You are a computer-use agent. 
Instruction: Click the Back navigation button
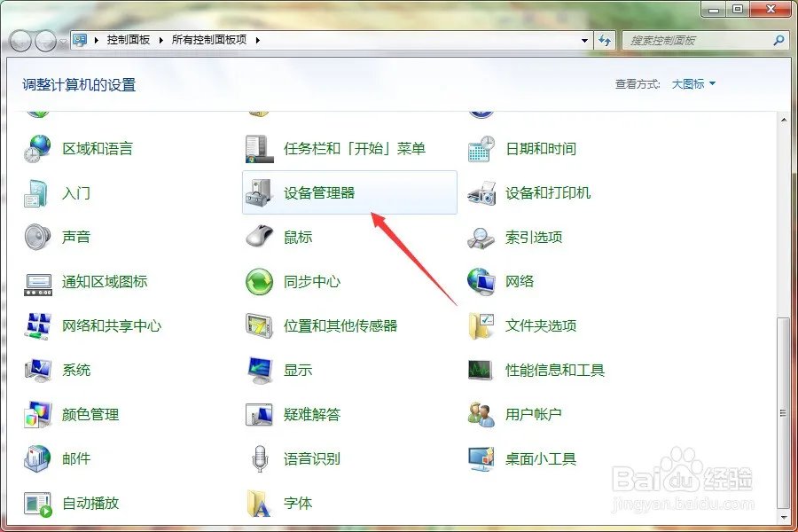point(20,40)
